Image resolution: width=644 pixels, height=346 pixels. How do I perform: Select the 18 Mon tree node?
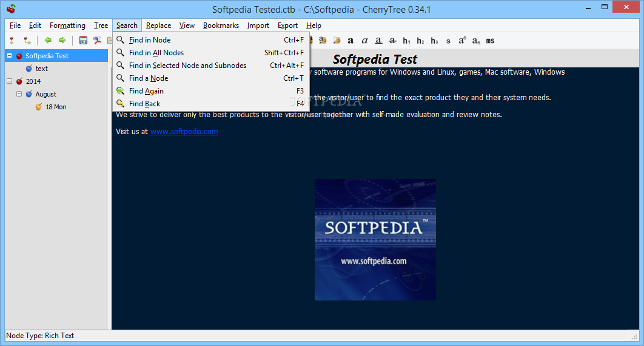coord(56,106)
